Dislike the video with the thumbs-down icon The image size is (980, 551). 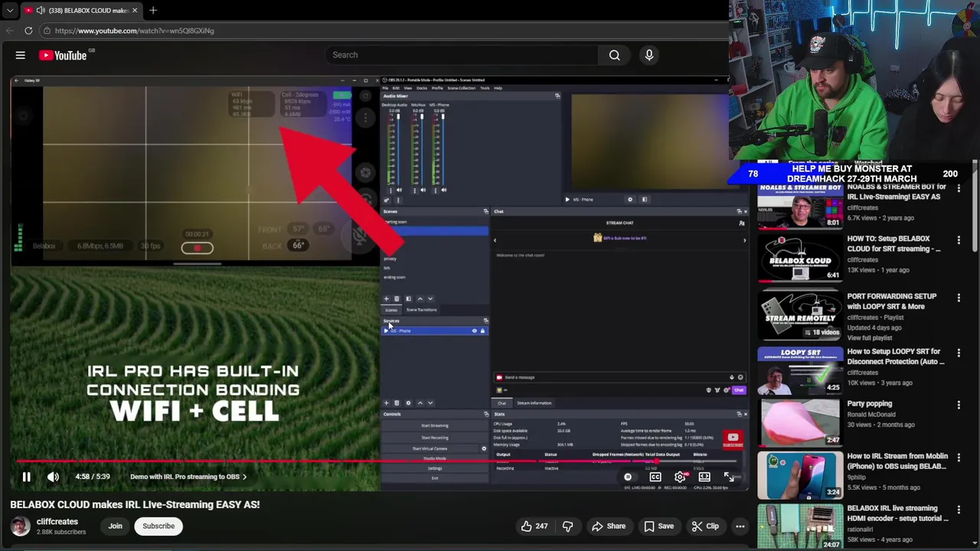coord(567,527)
